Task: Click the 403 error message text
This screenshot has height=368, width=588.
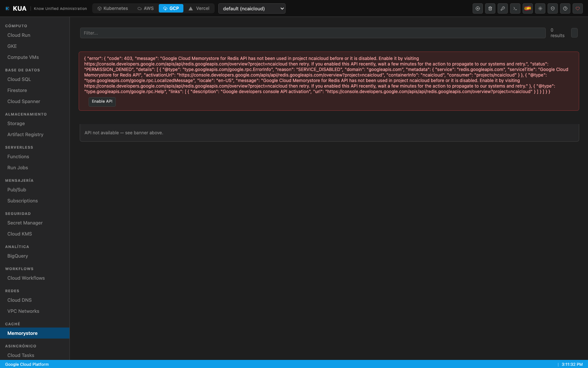Action: point(326,75)
